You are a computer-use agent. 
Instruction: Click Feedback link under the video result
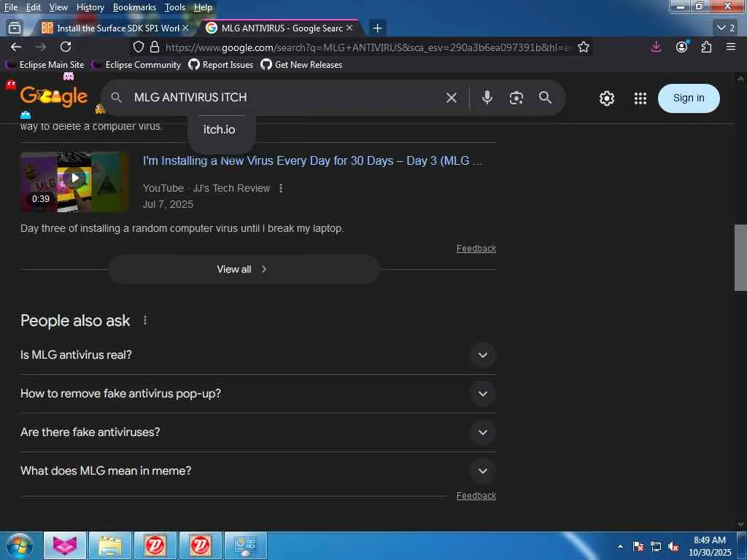[476, 249]
